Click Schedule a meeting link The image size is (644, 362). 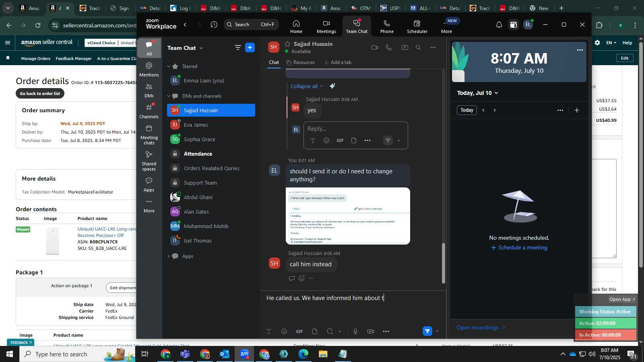(x=519, y=247)
